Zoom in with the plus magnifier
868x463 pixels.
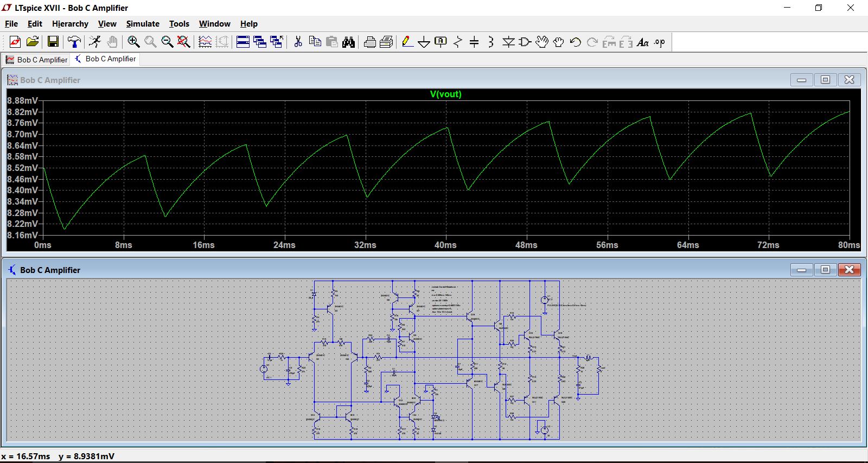133,42
